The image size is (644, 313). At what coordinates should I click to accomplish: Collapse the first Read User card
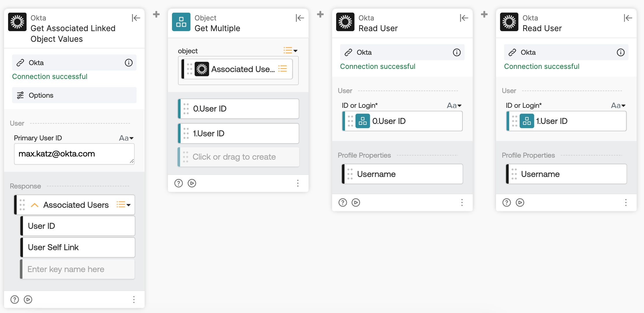point(464,18)
